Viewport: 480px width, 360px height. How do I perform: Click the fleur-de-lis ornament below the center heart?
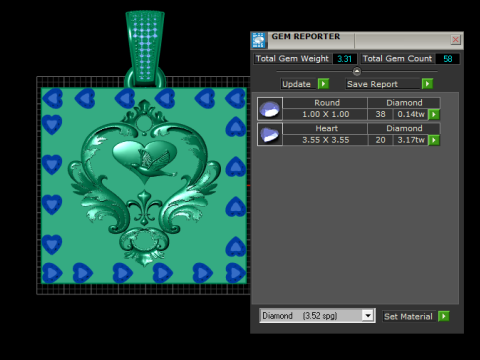144,207
